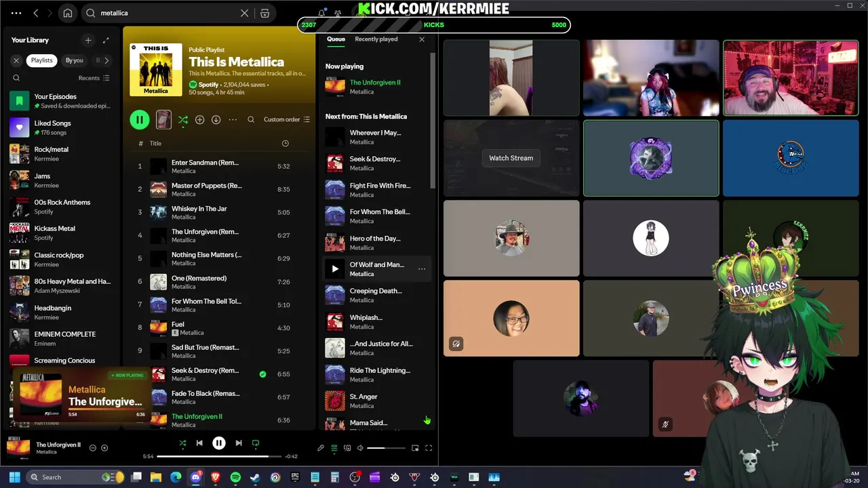This screenshot has height=488, width=868.
Task: Select the Playlists filter chip
Action: (x=41, y=60)
